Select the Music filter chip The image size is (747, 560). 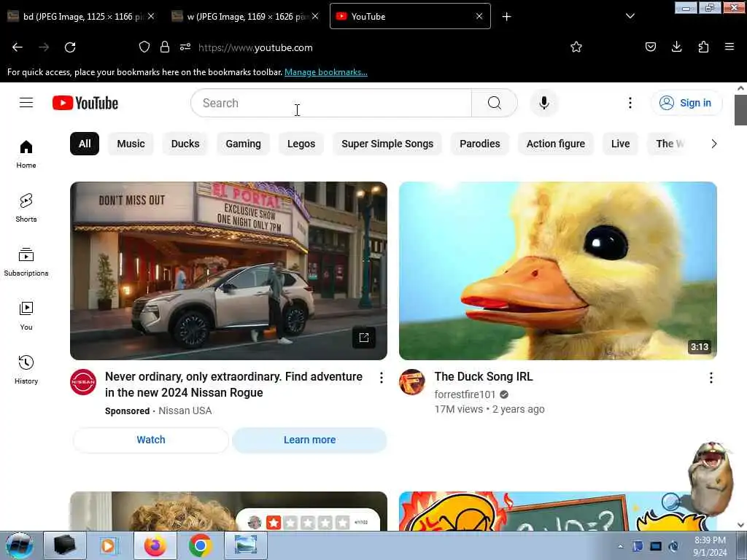coord(131,144)
